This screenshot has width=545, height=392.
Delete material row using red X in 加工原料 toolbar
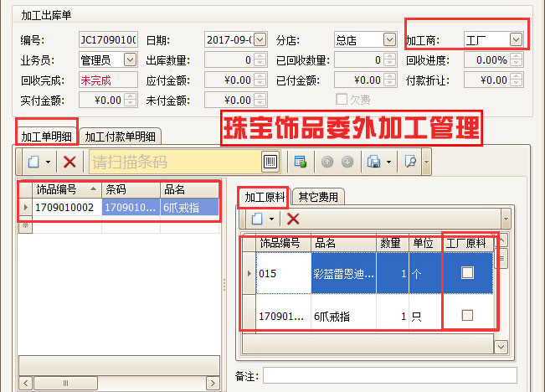click(x=293, y=219)
